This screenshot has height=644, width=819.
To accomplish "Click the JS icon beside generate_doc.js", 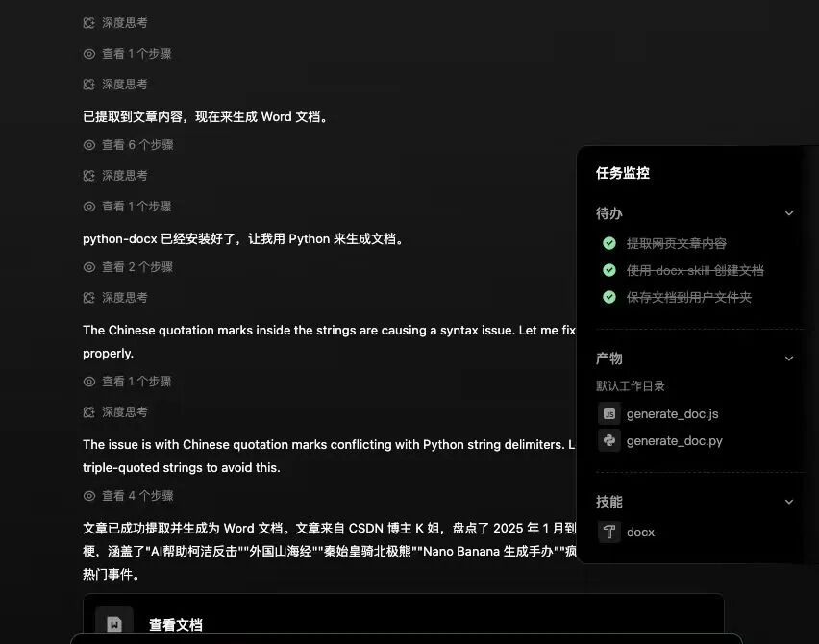I will [609, 413].
